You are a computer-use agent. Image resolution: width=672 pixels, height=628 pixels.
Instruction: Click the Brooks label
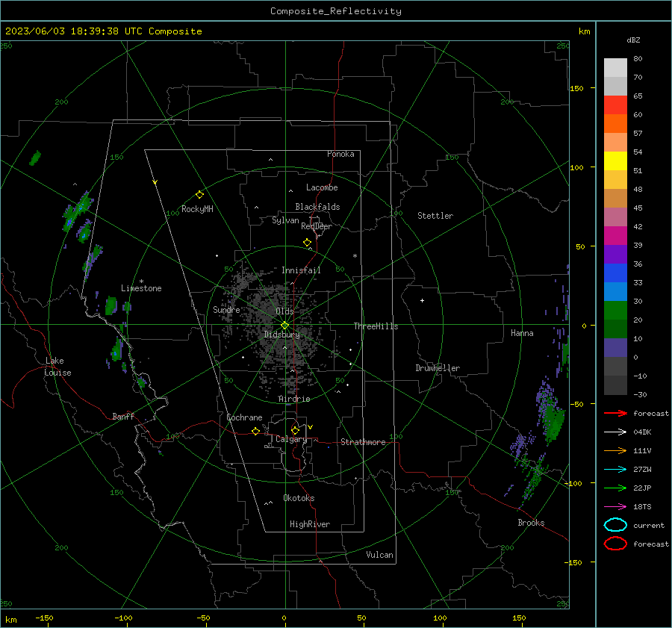531,523
